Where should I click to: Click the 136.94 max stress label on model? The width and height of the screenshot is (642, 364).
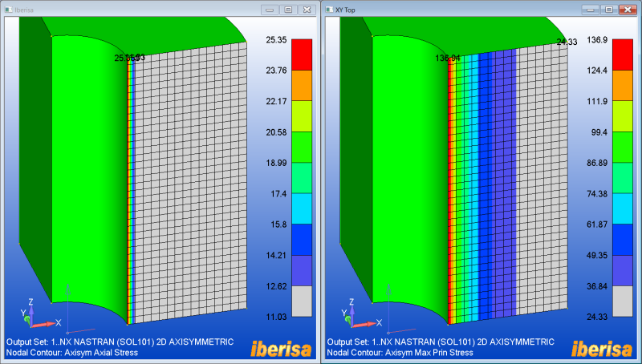tap(448, 58)
